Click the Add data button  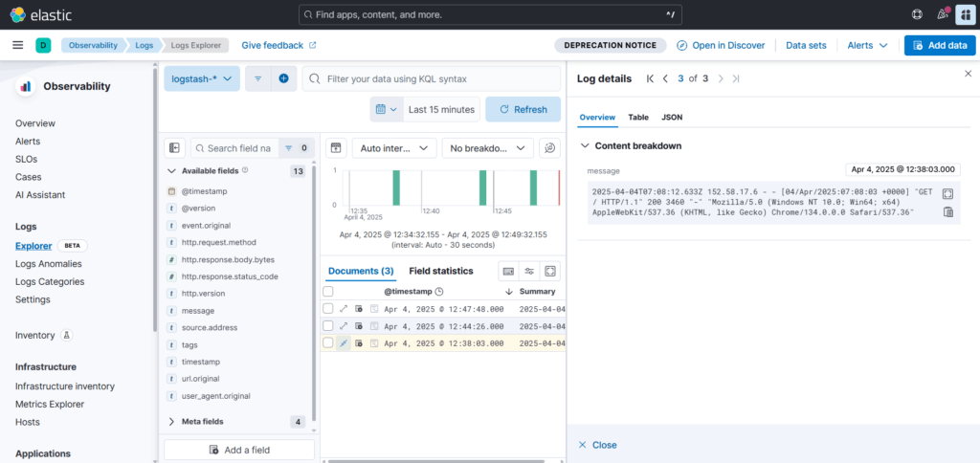(x=940, y=45)
